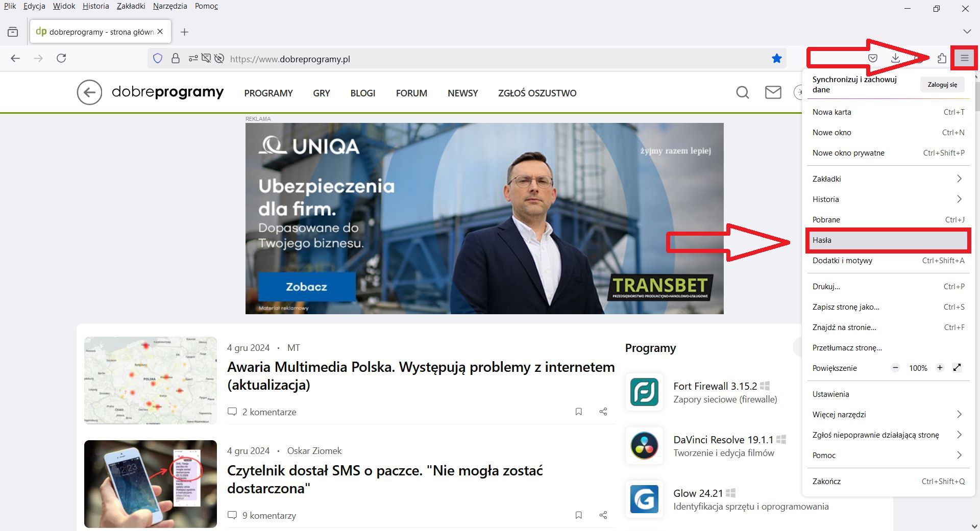This screenshot has width=980, height=531.
Task: Click the page reload icon
Action: click(61, 58)
